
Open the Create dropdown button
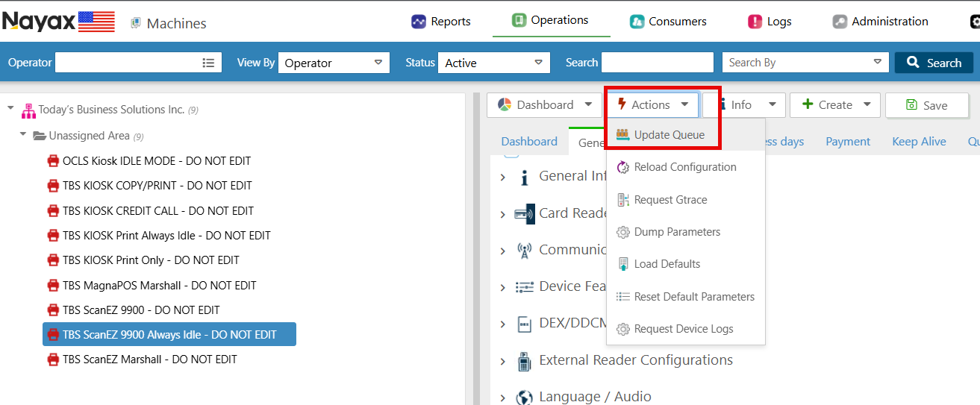coord(835,105)
